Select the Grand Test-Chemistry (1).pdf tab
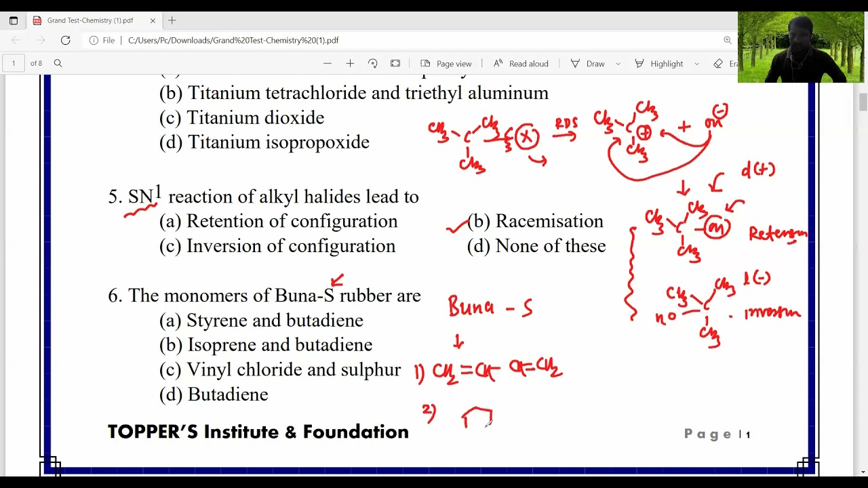Image resolution: width=868 pixels, height=488 pixels. 95,20
